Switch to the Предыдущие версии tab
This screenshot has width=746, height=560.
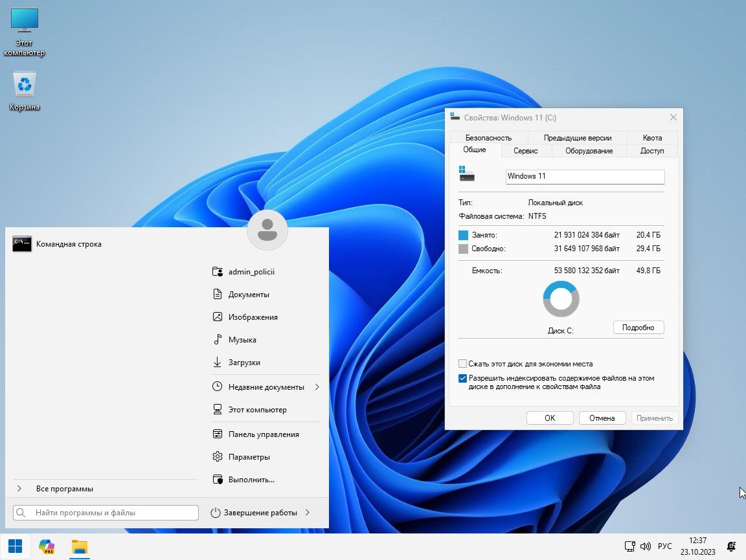(x=578, y=138)
